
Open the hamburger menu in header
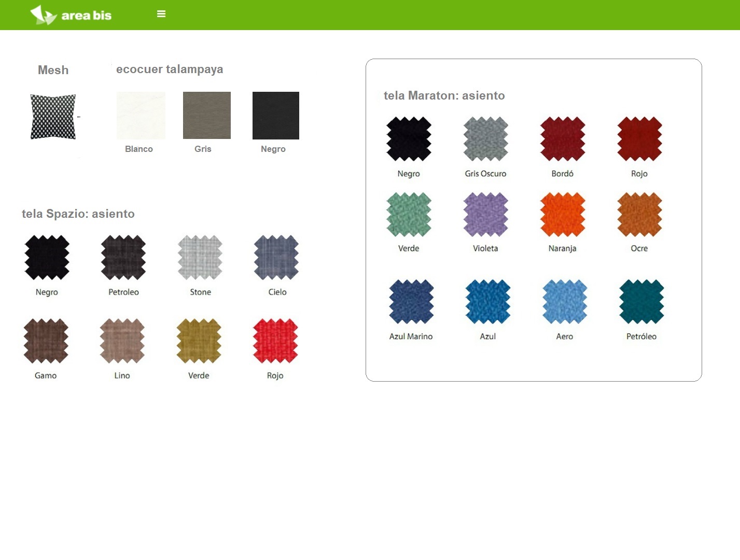pyautogui.click(x=161, y=14)
